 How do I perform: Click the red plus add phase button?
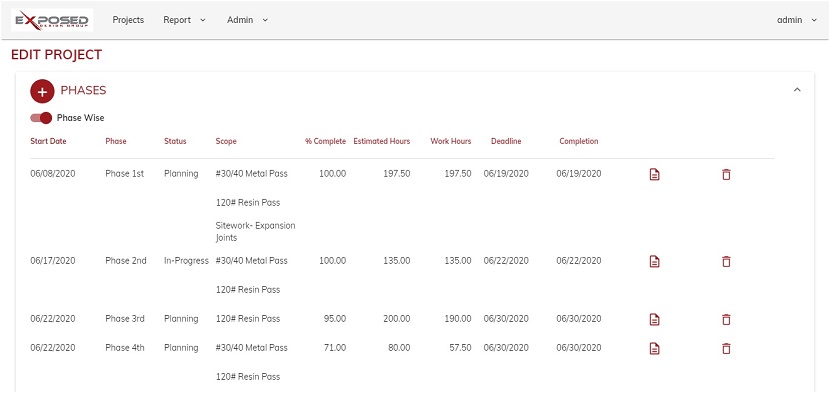point(42,91)
